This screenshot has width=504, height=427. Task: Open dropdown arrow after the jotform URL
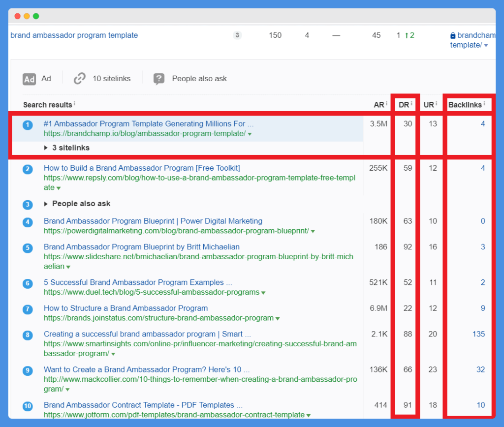point(309,415)
